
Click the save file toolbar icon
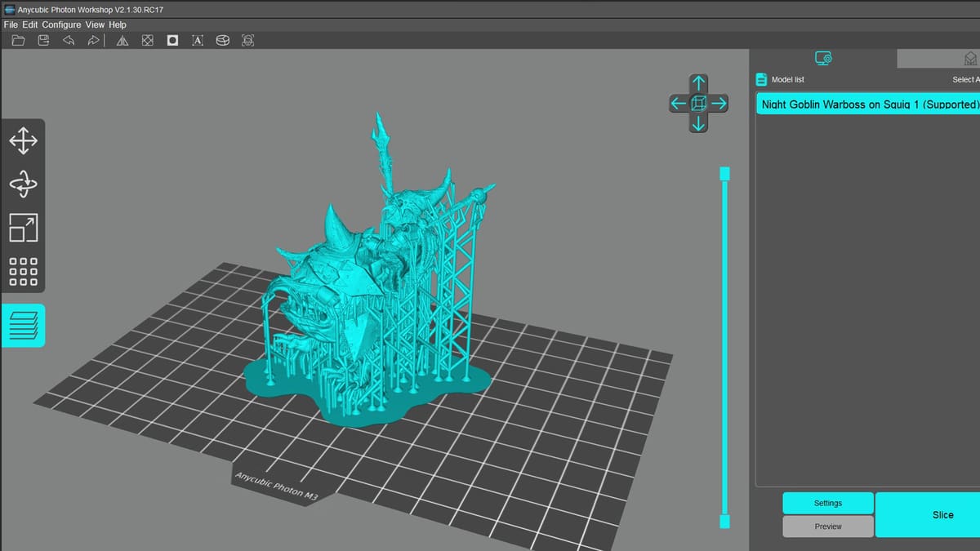point(43,40)
